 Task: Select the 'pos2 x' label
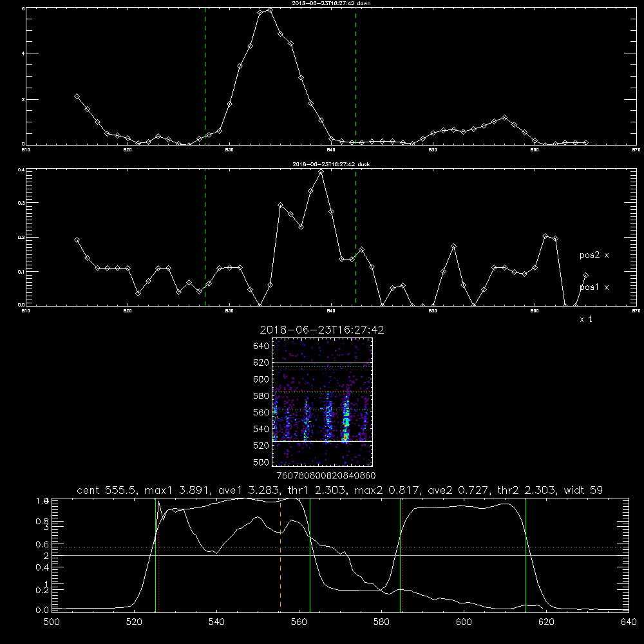click(x=594, y=255)
